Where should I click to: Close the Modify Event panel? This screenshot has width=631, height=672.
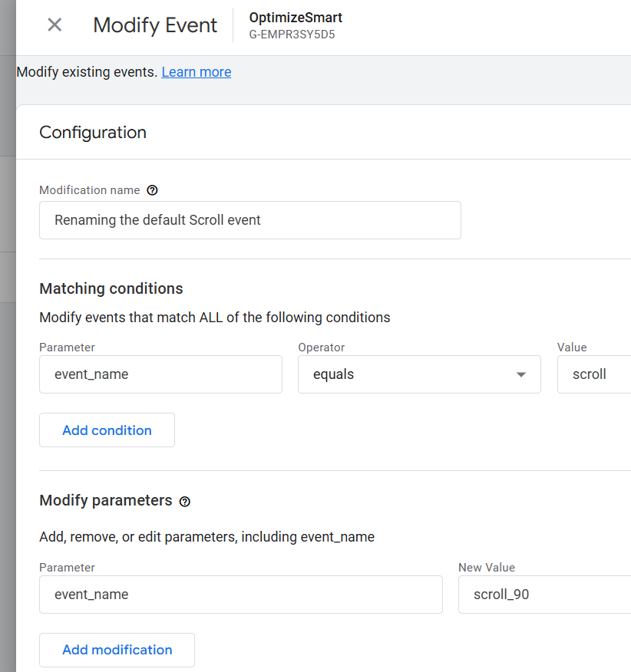pos(55,25)
